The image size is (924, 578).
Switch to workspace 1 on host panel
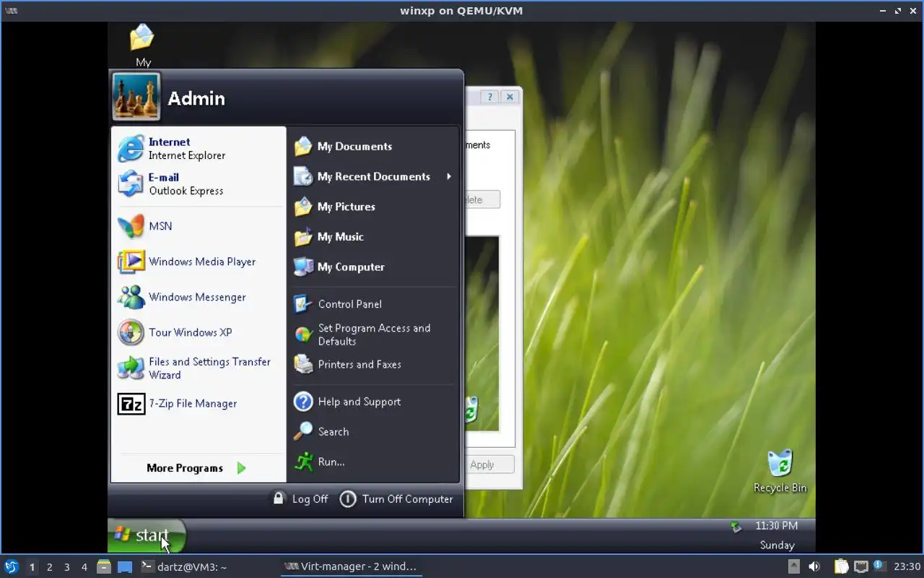pyautogui.click(x=32, y=567)
